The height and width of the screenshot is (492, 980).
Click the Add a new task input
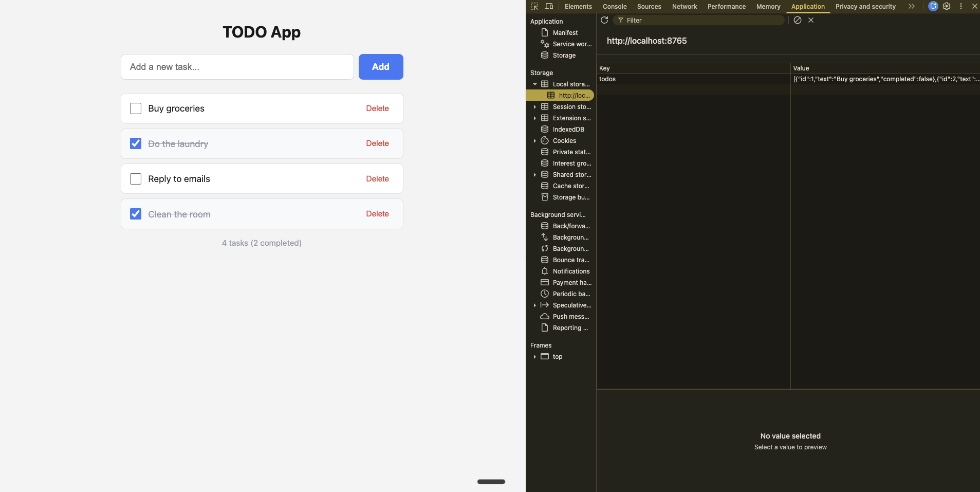237,67
